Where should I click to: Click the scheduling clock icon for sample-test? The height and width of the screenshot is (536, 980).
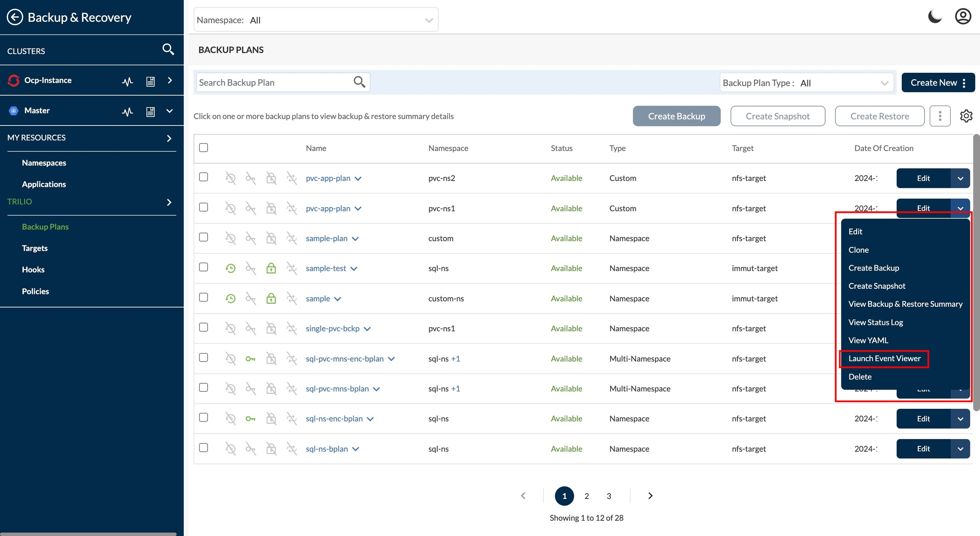[x=231, y=268]
